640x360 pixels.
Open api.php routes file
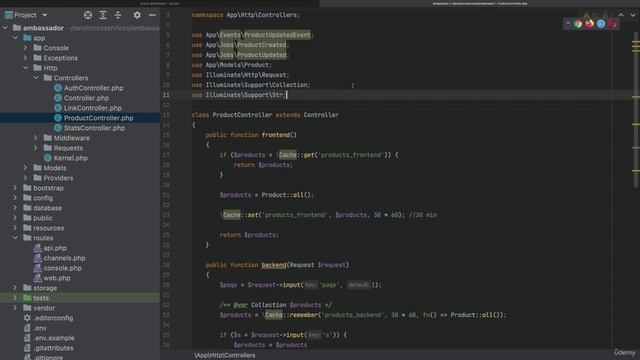point(55,248)
